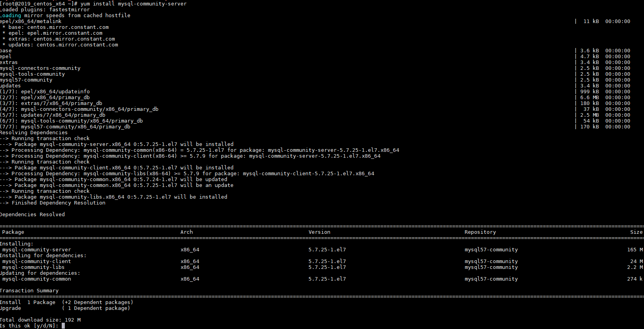Click mysql-community-client in the package table

pyautogui.click(x=36, y=261)
